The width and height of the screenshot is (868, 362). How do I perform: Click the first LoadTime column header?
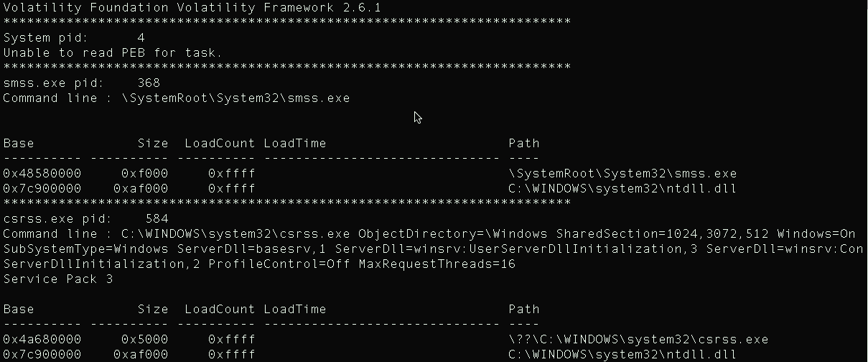pyautogui.click(x=294, y=143)
